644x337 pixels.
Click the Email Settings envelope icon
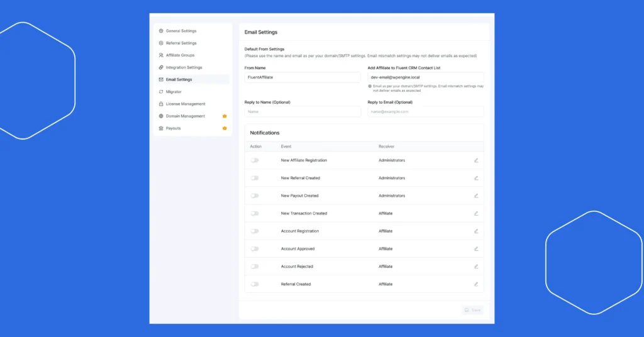pos(161,80)
